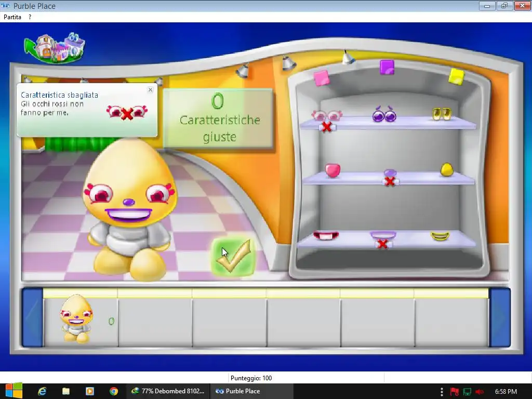Open the ? help menu
This screenshot has height=399, width=532.
pos(30,17)
